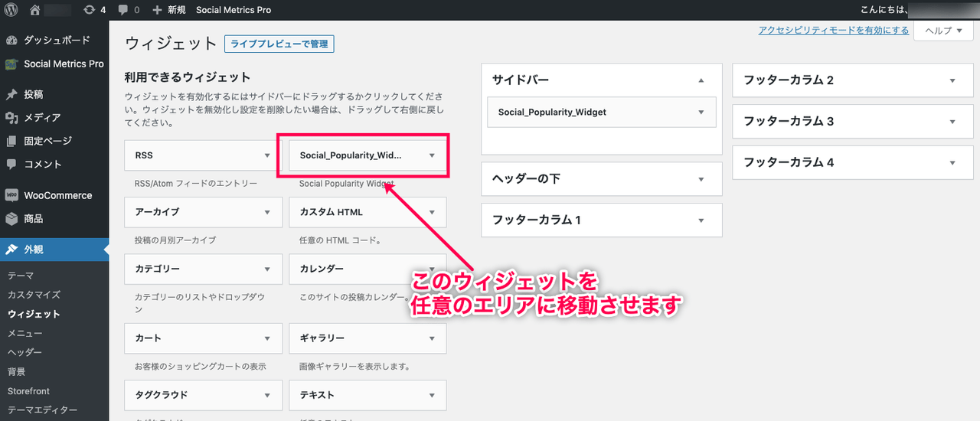This screenshot has width=980, height=421.
Task: Open Social Metrics Pro in admin bar
Action: tap(234, 10)
